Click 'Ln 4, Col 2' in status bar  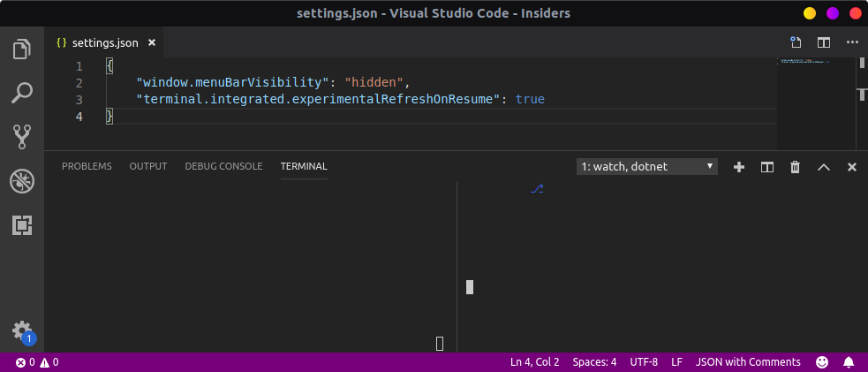click(535, 362)
